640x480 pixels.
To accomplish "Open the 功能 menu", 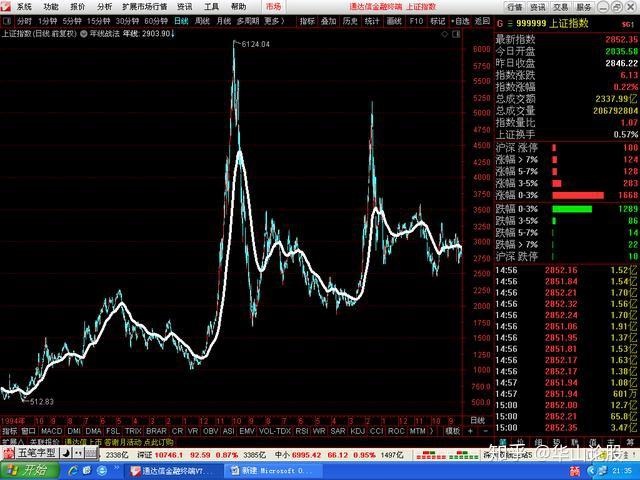I will pyautogui.click(x=51, y=7).
